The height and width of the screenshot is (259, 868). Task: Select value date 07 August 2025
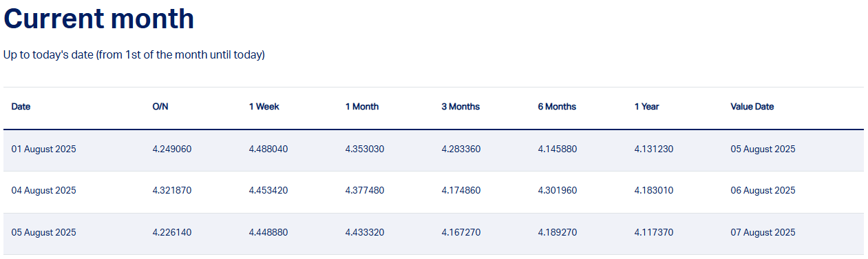(763, 233)
